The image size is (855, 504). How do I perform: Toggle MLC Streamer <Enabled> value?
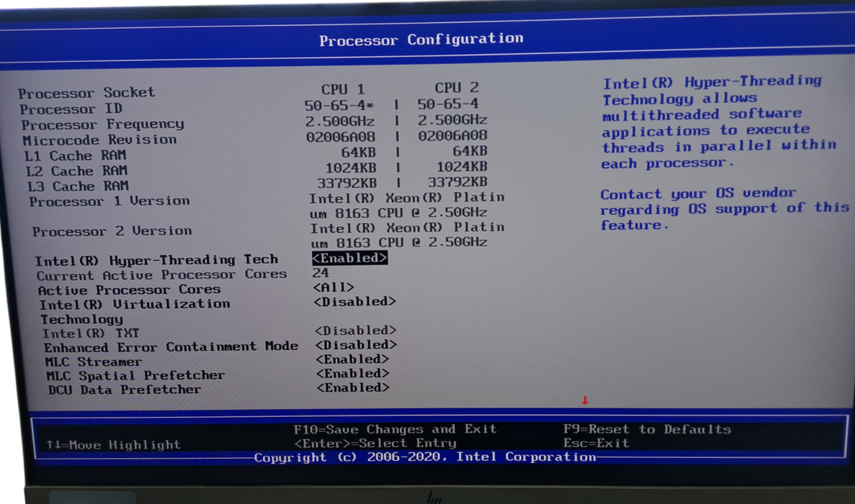click(x=352, y=359)
